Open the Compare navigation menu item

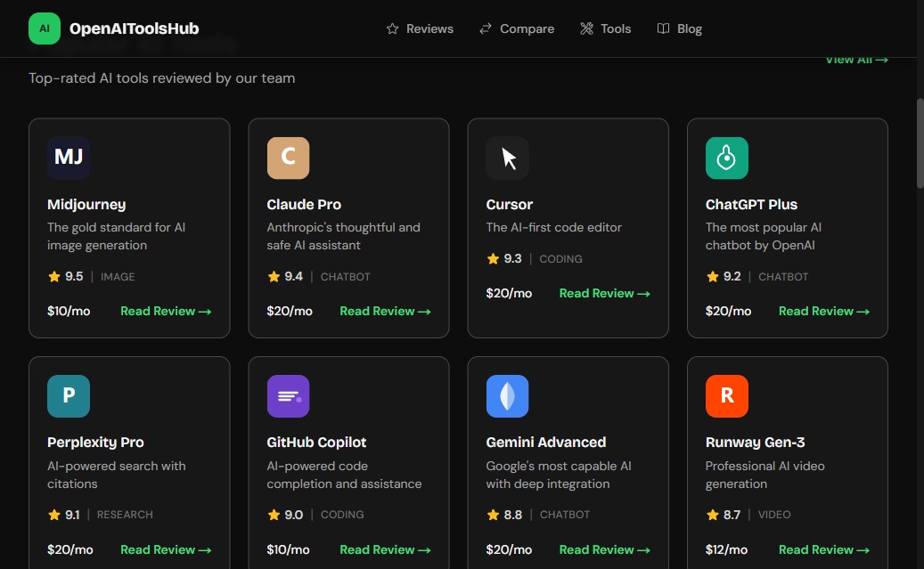point(517,28)
